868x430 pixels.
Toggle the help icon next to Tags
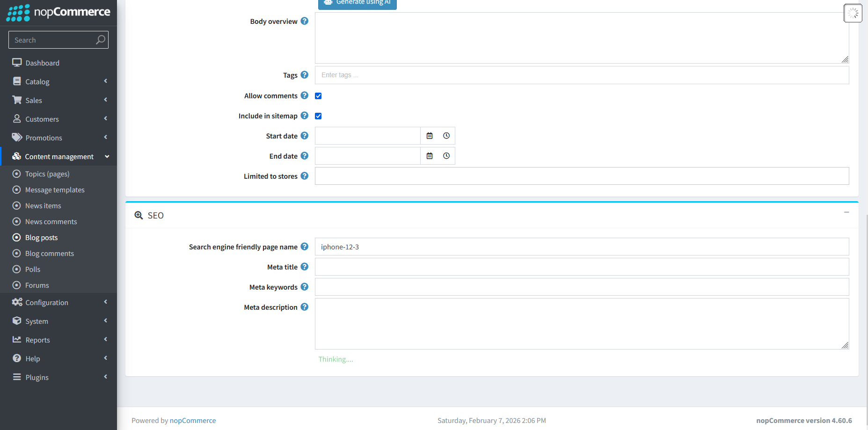click(305, 74)
